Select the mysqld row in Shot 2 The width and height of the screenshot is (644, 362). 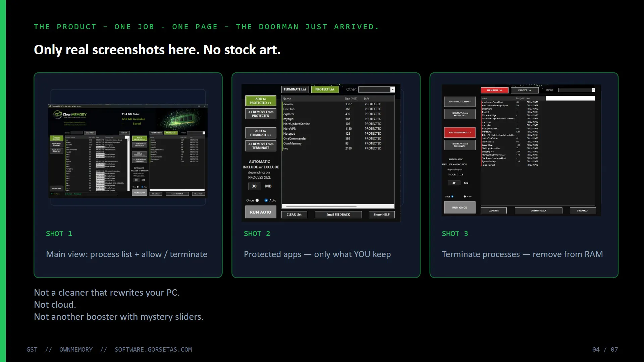coord(338,119)
